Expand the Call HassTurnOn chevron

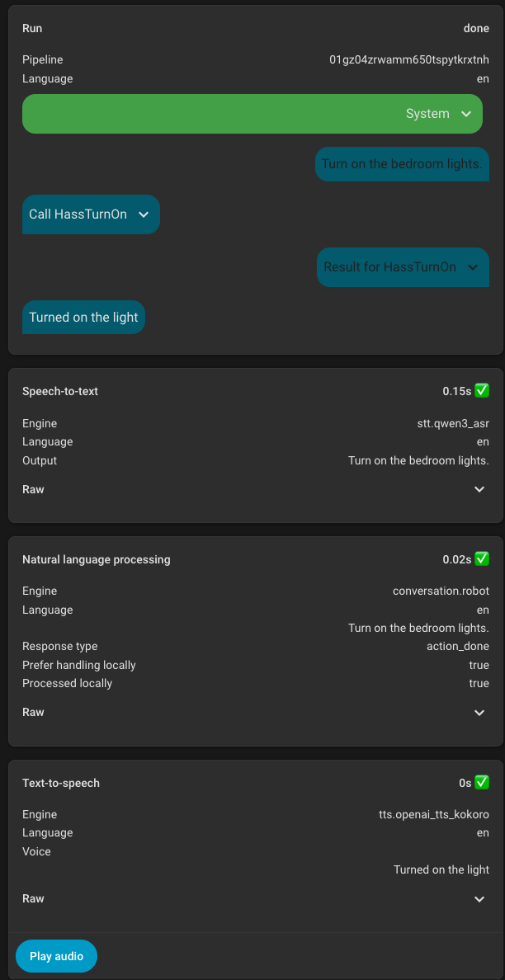pyautogui.click(x=144, y=214)
